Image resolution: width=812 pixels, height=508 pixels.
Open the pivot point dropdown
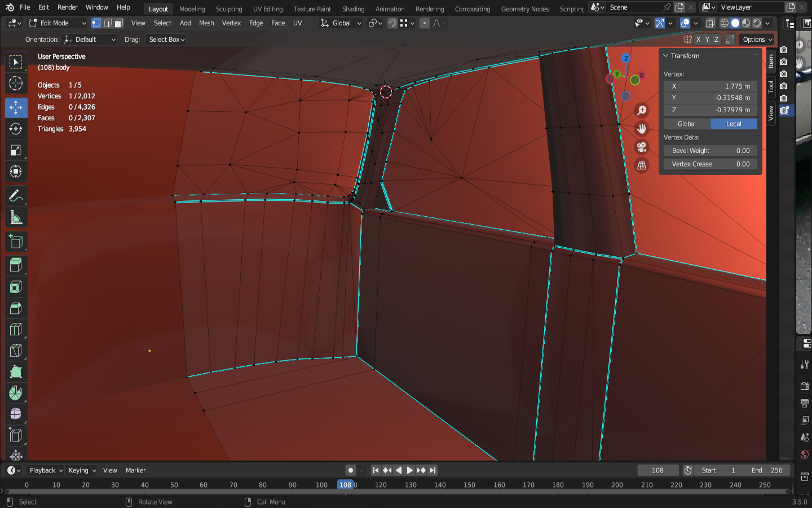point(375,23)
